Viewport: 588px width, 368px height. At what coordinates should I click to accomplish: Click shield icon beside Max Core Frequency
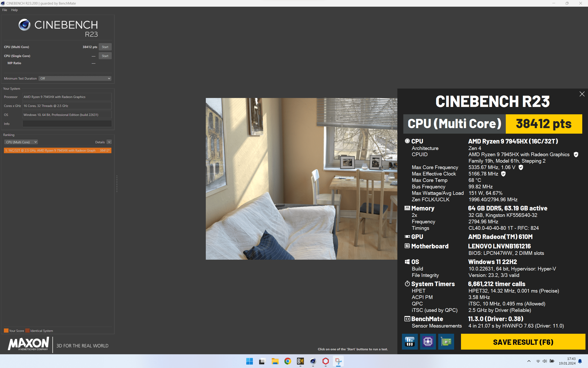point(521,167)
